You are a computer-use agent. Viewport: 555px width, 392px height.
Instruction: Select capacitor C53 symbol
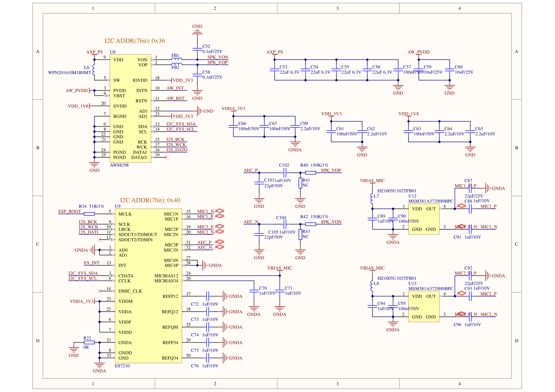click(x=275, y=70)
